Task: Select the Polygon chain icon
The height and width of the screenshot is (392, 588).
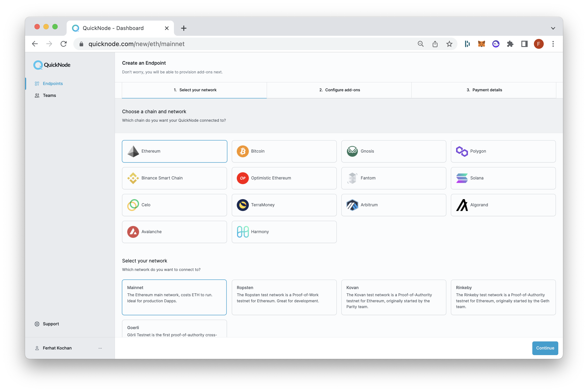Action: click(461, 151)
